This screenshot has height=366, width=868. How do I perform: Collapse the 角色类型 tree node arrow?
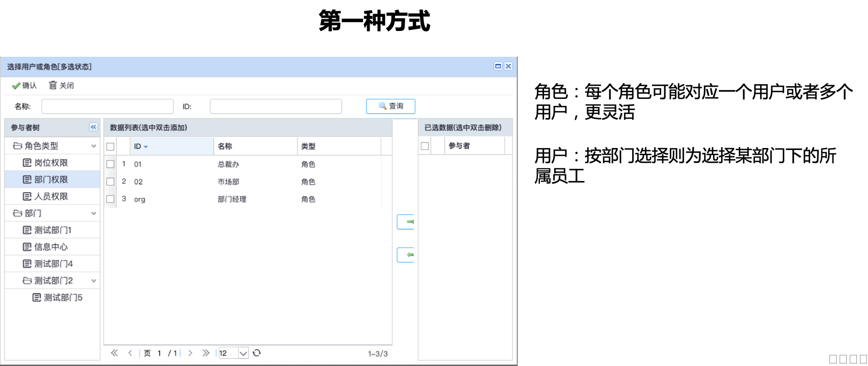point(94,146)
